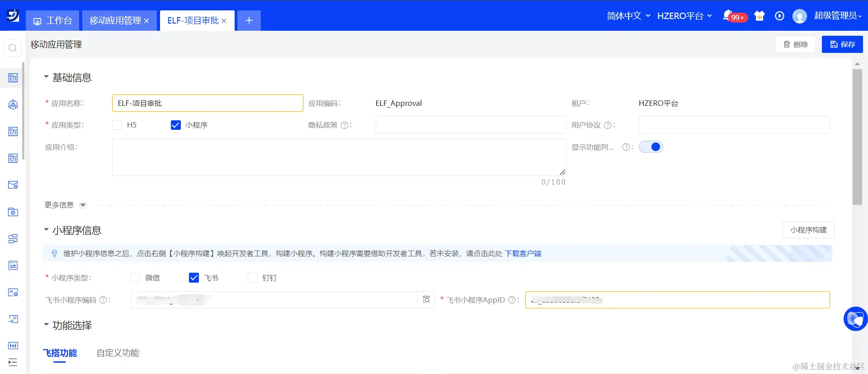Click the 保存 button
This screenshot has height=374, width=868.
[x=842, y=44]
